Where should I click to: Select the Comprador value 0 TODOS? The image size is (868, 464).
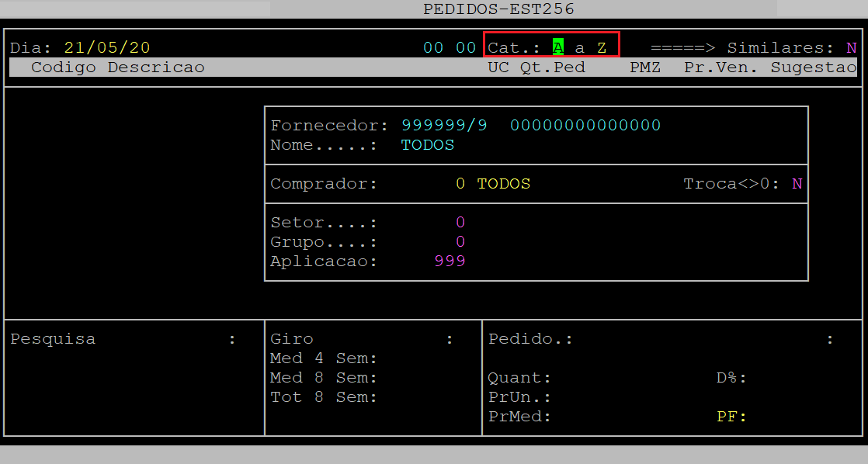click(493, 184)
